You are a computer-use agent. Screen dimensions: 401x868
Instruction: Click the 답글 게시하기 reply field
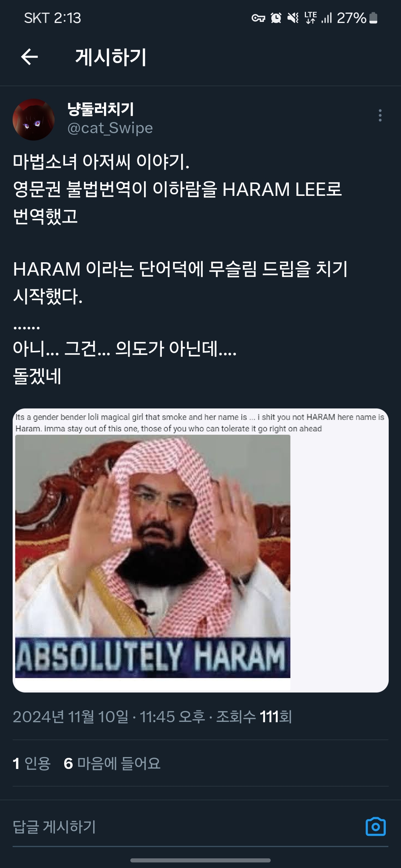186,827
